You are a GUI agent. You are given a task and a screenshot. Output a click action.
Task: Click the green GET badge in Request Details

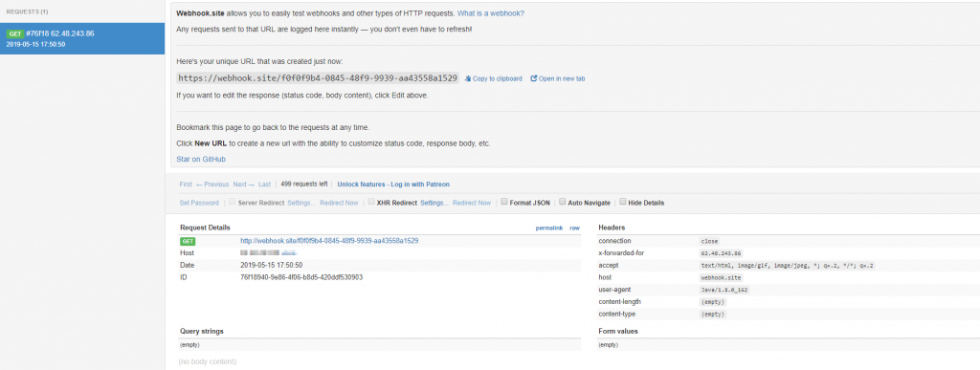(x=188, y=241)
